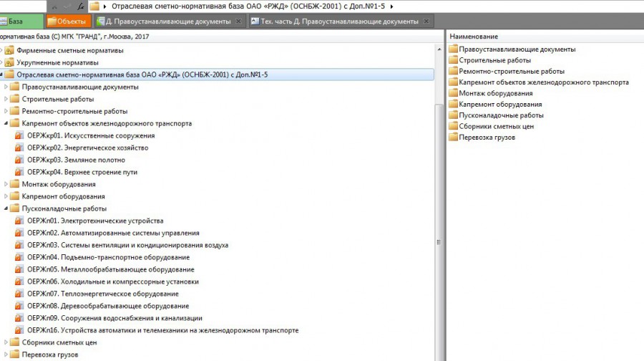Click Пусконаладочные работы folder icon in right pane
644x361 pixels.
click(453, 115)
